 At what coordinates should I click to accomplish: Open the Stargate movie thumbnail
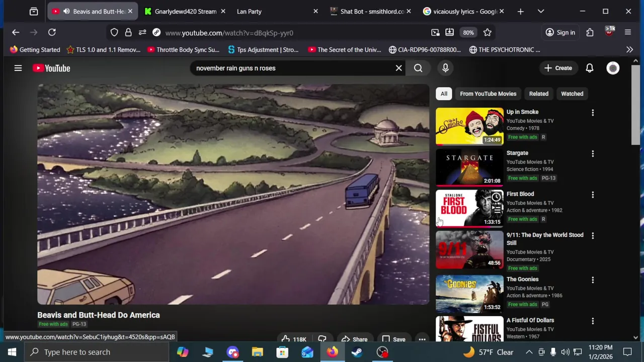point(469,167)
